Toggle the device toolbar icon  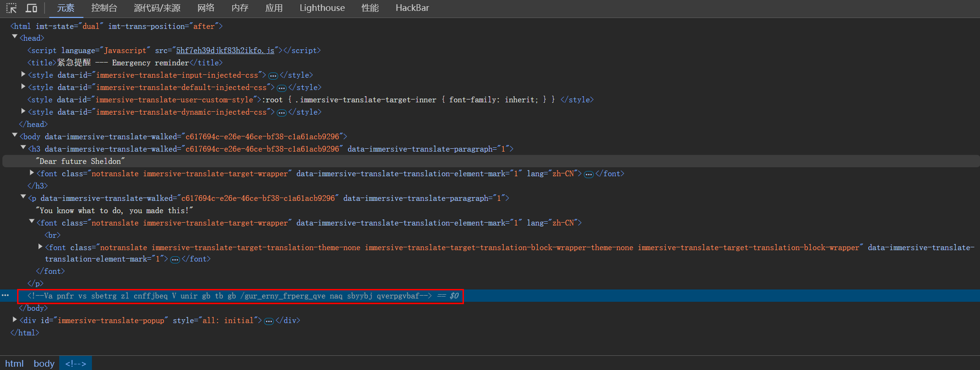click(x=31, y=8)
